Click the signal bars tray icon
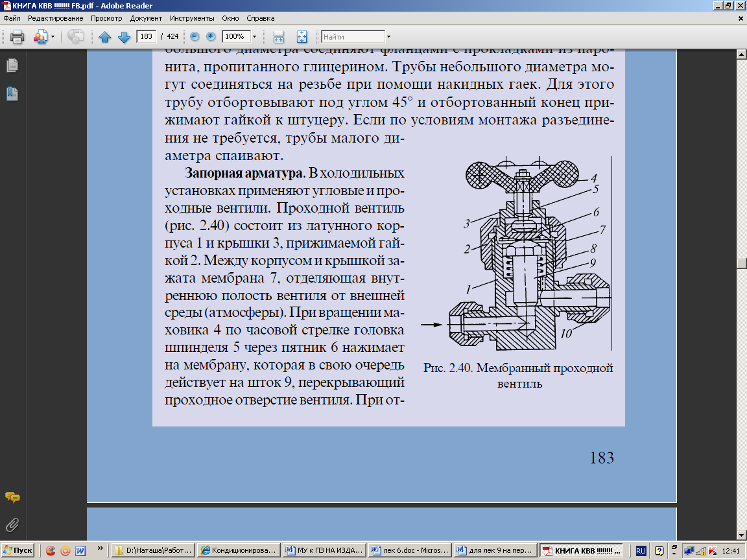Screen dimensions: 747x560 coord(701,552)
